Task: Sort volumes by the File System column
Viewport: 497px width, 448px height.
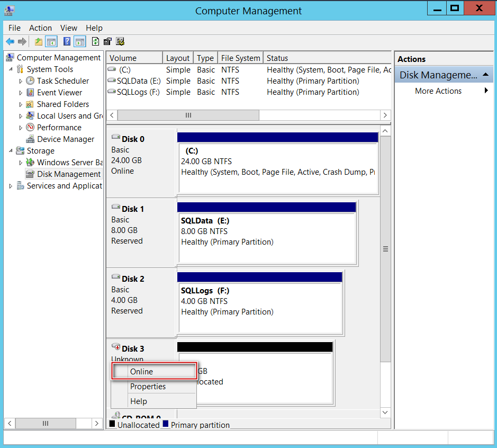Action: [x=240, y=58]
